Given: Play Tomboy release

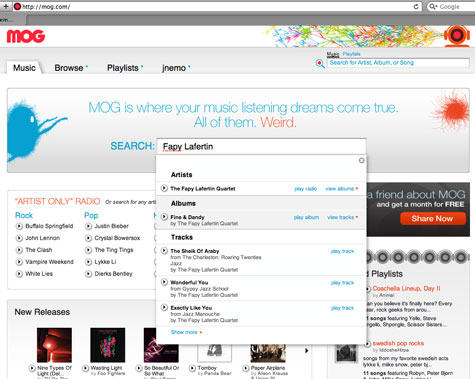Looking at the screenshot, I should (x=192, y=368).
